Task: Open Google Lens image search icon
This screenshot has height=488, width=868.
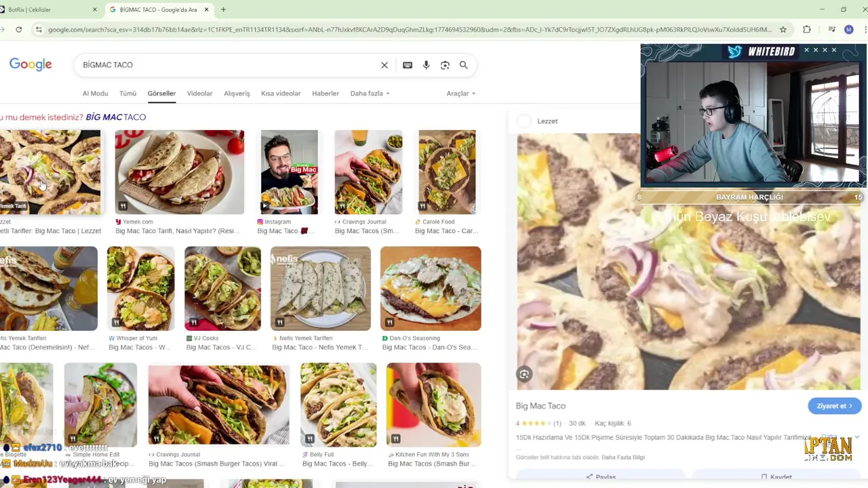Action: tap(445, 65)
